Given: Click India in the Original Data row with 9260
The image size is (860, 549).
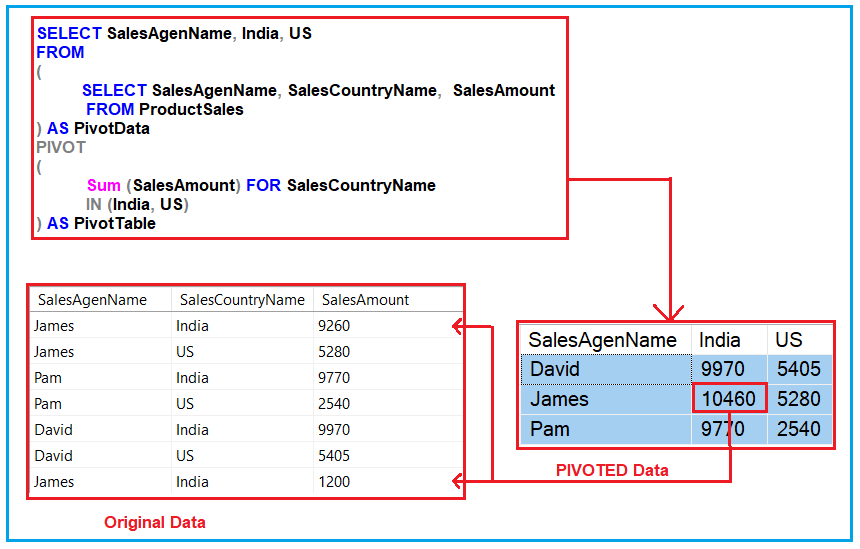Looking at the screenshot, I should click(x=192, y=326).
